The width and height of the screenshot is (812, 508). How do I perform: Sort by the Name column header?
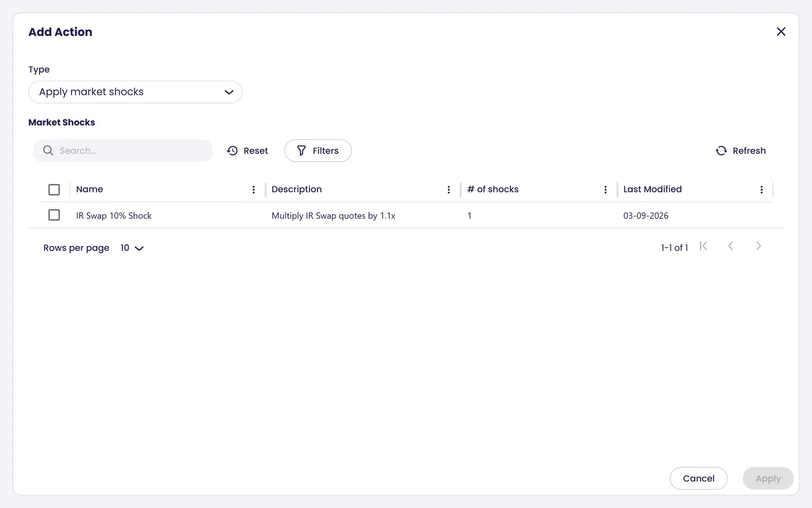[x=90, y=189]
